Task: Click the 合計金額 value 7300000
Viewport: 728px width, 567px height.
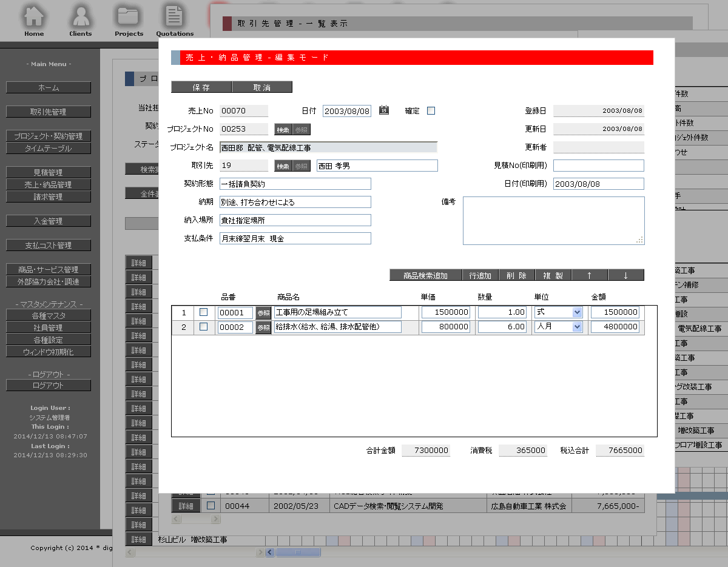Action: tap(426, 451)
